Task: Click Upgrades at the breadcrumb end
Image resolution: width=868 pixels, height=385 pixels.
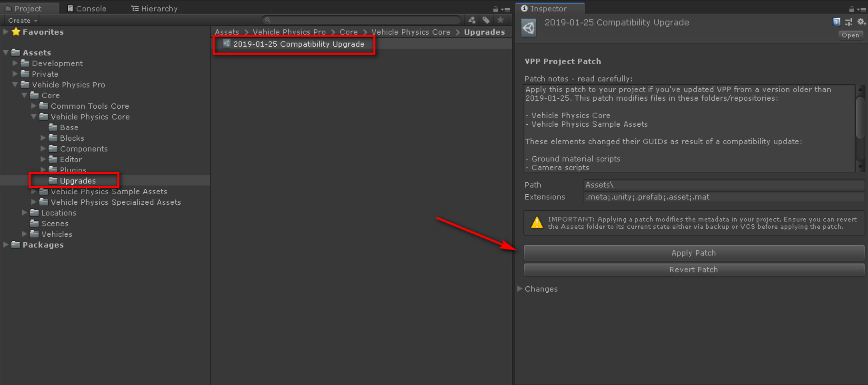Action: pos(485,32)
